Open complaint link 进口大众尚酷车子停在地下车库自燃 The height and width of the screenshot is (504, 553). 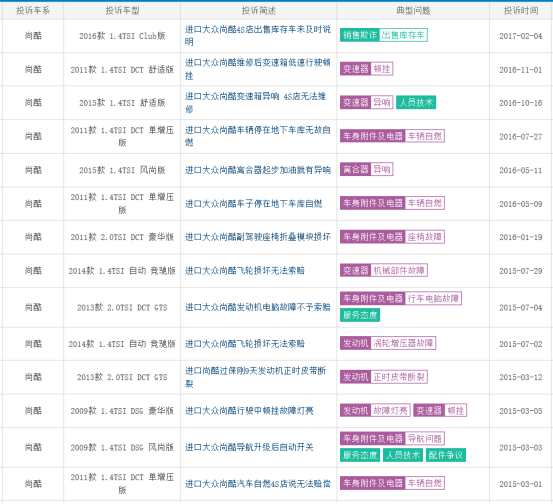[254, 204]
